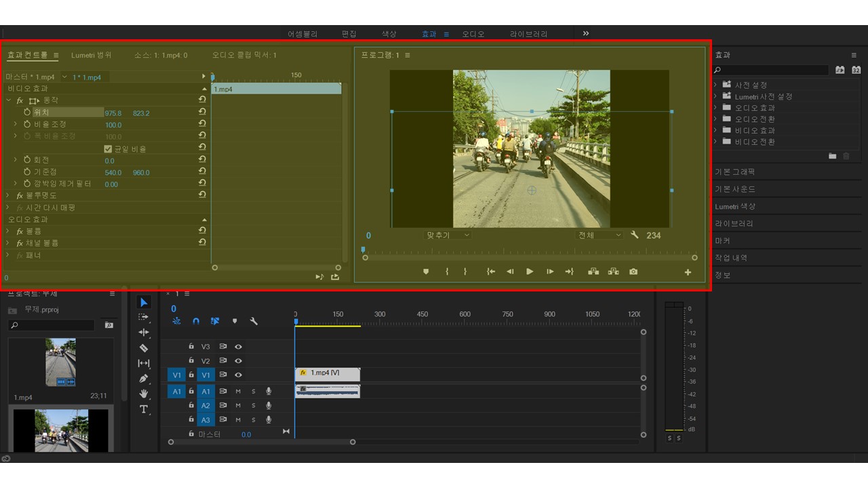
Task: Hide the V2 track output eye
Action: 238,361
